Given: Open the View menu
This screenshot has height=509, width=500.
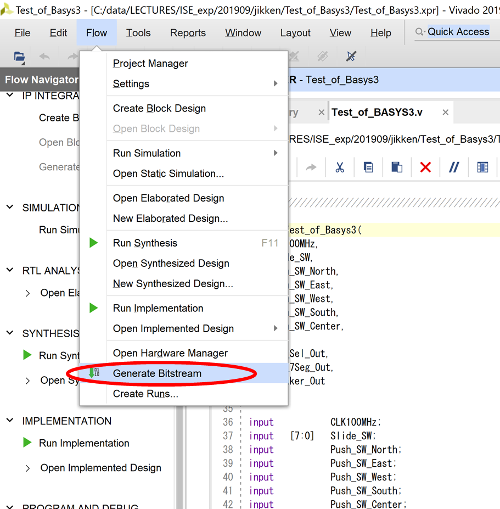Looking at the screenshot, I should [340, 33].
